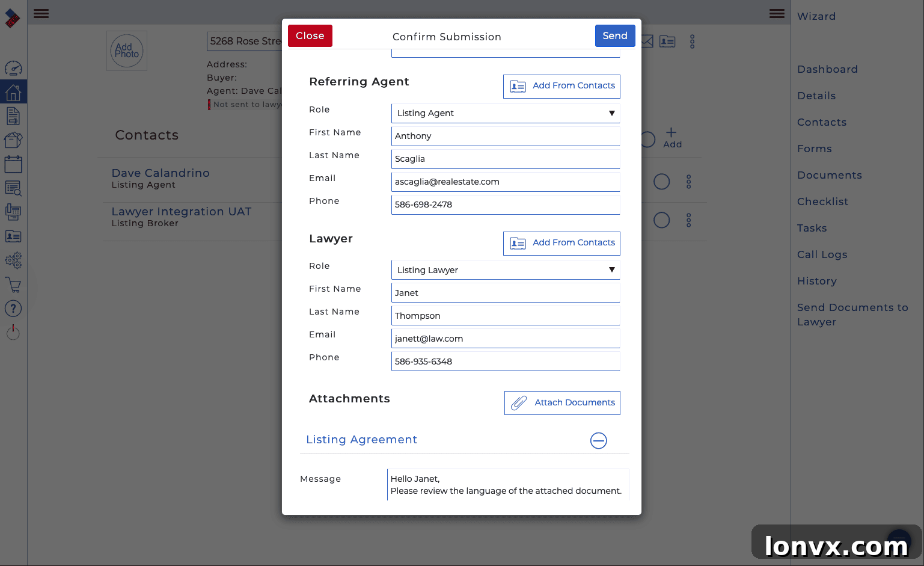
Task: Edit the agent First Name field Anthony
Action: [x=506, y=136]
